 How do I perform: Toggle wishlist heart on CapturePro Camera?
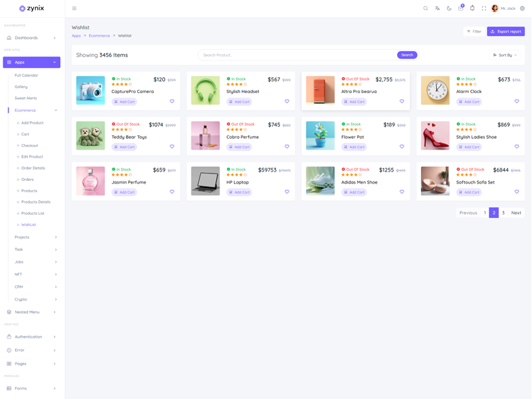[x=172, y=102]
